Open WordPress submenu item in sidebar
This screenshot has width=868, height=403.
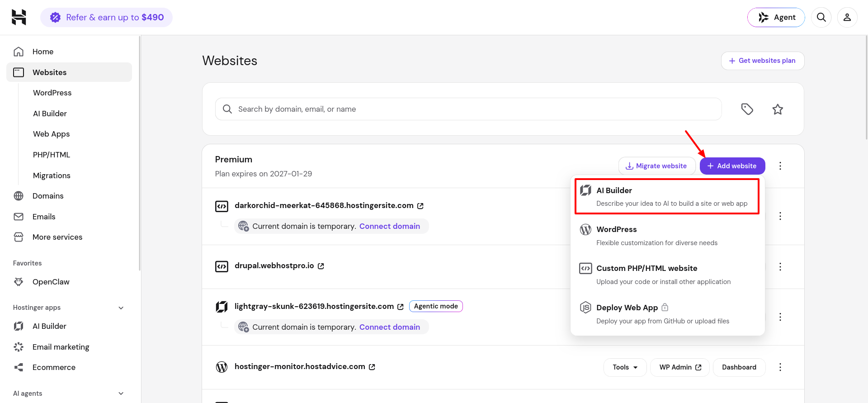click(x=52, y=93)
